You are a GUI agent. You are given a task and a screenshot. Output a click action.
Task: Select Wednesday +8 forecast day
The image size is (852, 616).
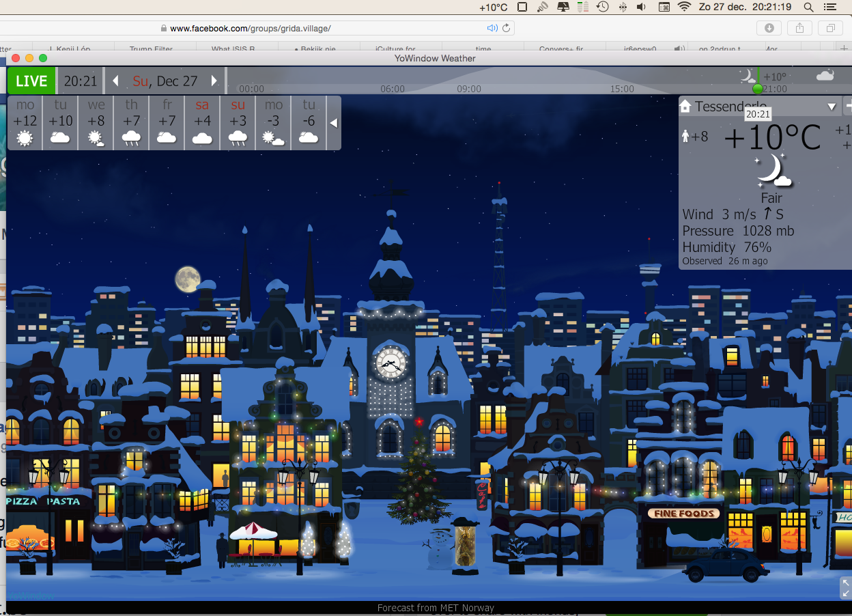coord(96,122)
